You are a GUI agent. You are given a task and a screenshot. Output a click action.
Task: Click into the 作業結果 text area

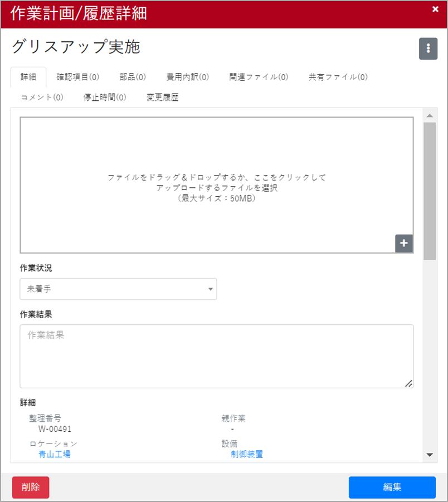point(216,356)
